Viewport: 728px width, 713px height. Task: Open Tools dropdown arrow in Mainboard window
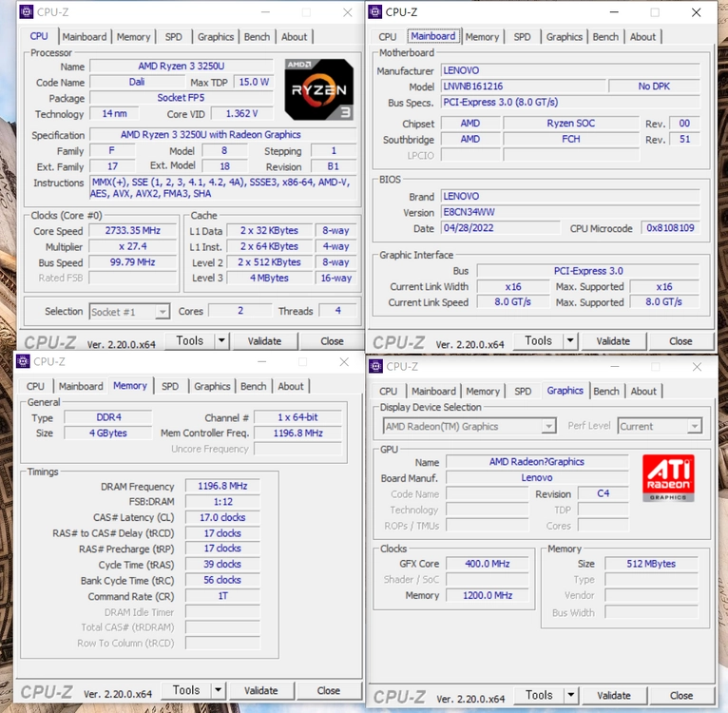tap(570, 341)
